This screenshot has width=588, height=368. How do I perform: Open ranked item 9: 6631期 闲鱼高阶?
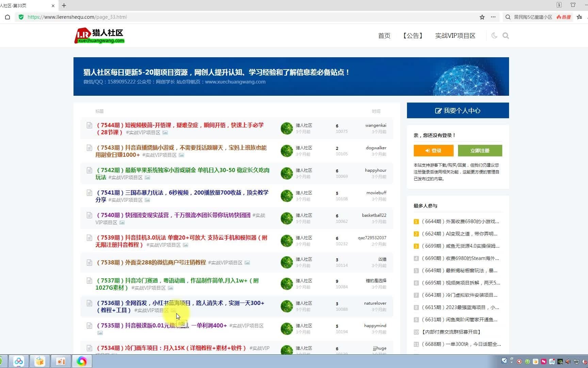pyautogui.click(x=459, y=320)
